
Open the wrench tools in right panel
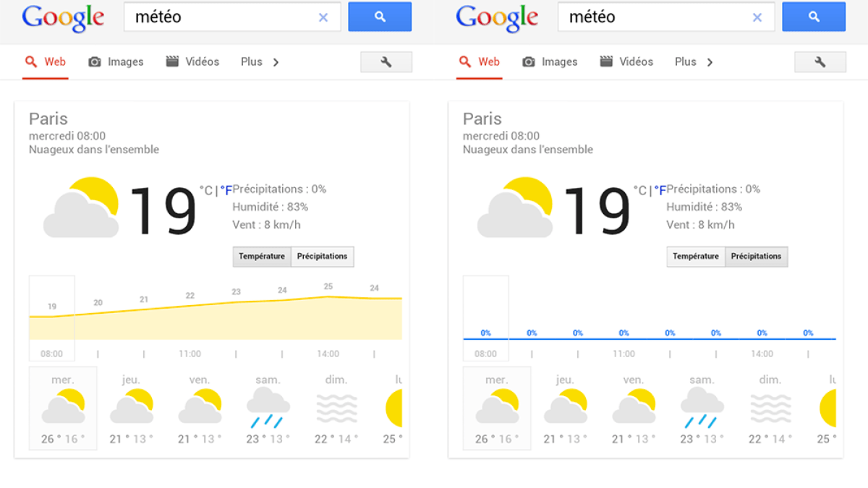[x=820, y=62]
